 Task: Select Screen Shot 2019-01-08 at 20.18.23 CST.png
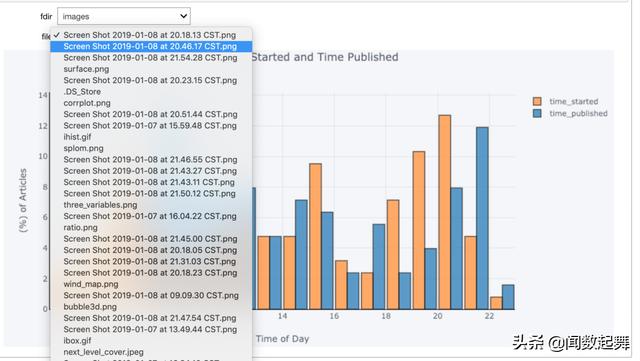point(151,273)
